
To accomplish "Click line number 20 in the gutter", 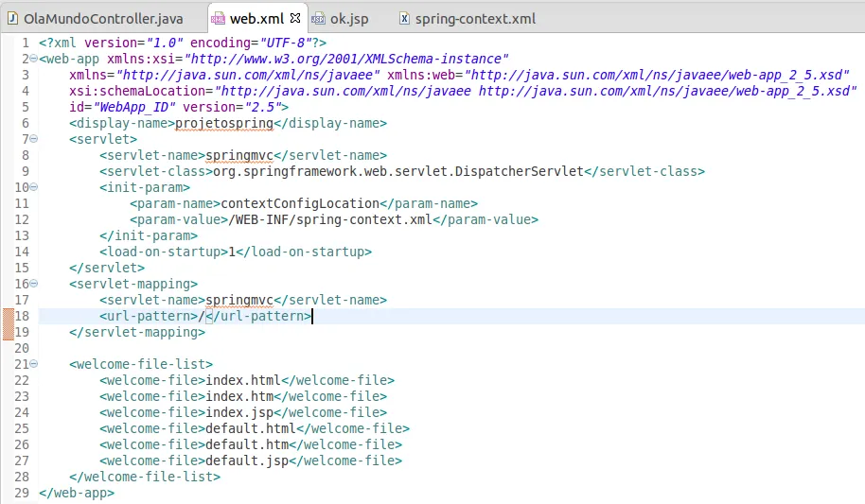I will [22, 348].
